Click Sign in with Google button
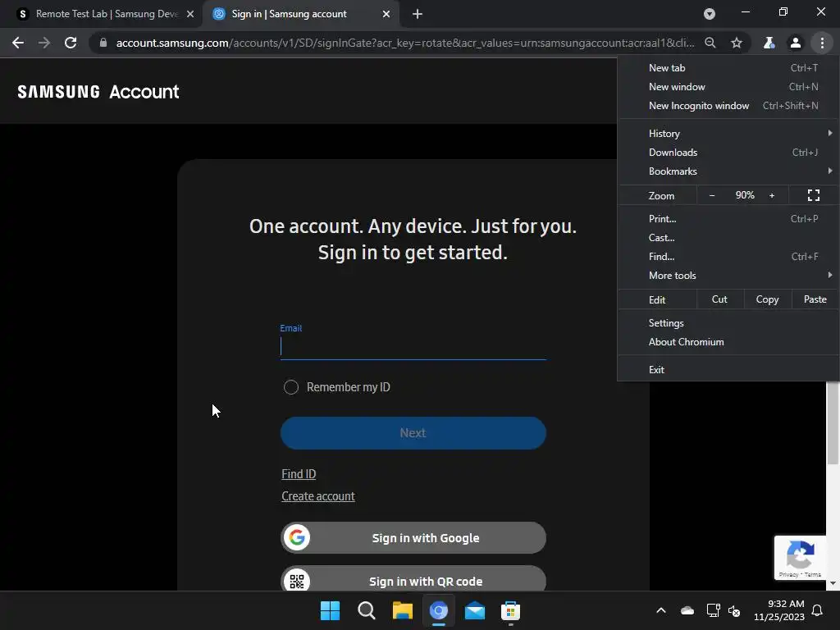This screenshot has height=630, width=840. [413, 537]
